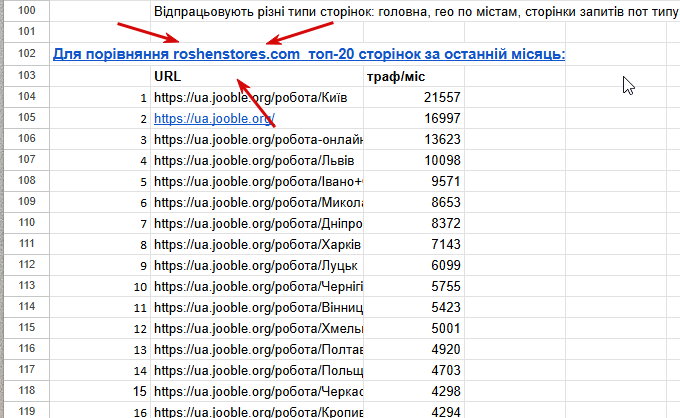Select the 'траф/міс' header cell
Image resolution: width=680 pixels, height=418 pixels.
coord(414,76)
